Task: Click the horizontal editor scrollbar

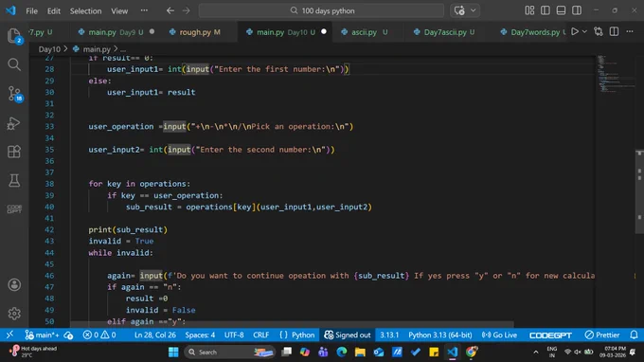Action: [x=292, y=324]
